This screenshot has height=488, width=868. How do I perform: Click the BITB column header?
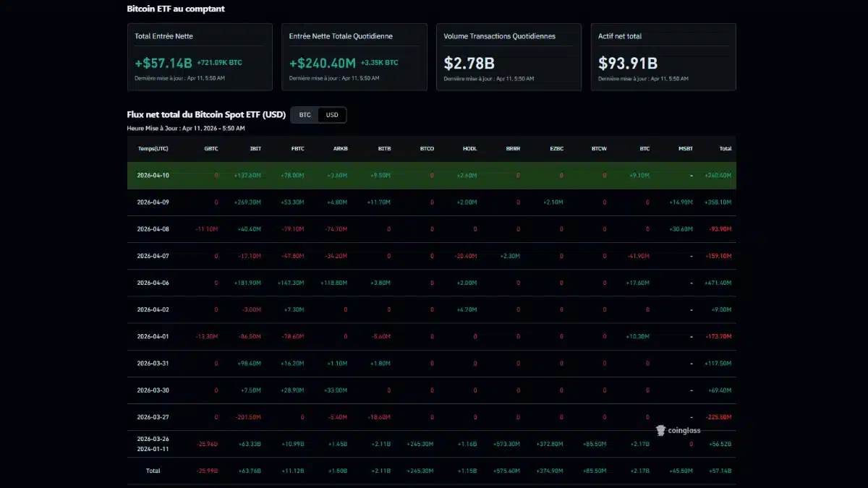tap(384, 148)
